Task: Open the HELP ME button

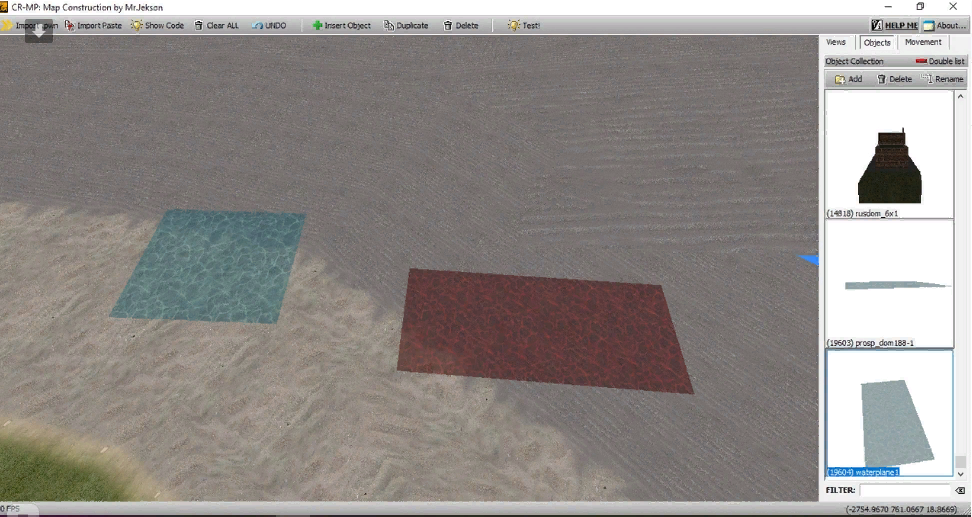Action: (x=895, y=25)
